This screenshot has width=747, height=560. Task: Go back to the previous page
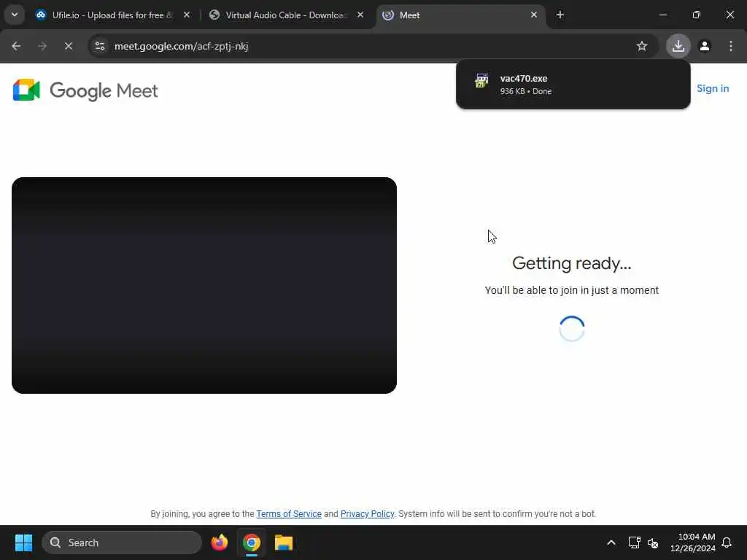16,46
